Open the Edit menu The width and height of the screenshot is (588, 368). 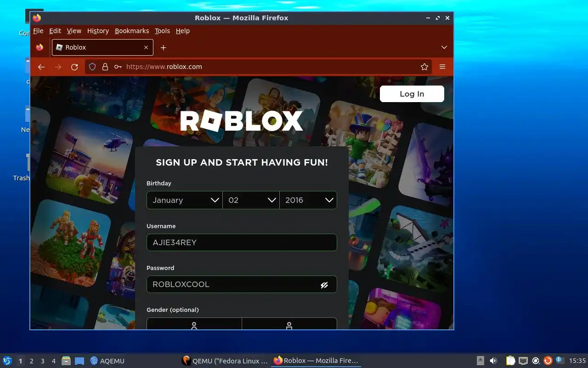[55, 31]
